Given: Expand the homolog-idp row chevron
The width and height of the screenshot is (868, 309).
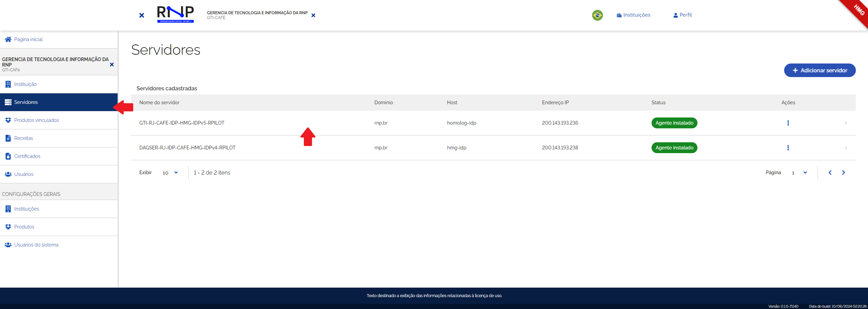Looking at the screenshot, I should [x=846, y=123].
